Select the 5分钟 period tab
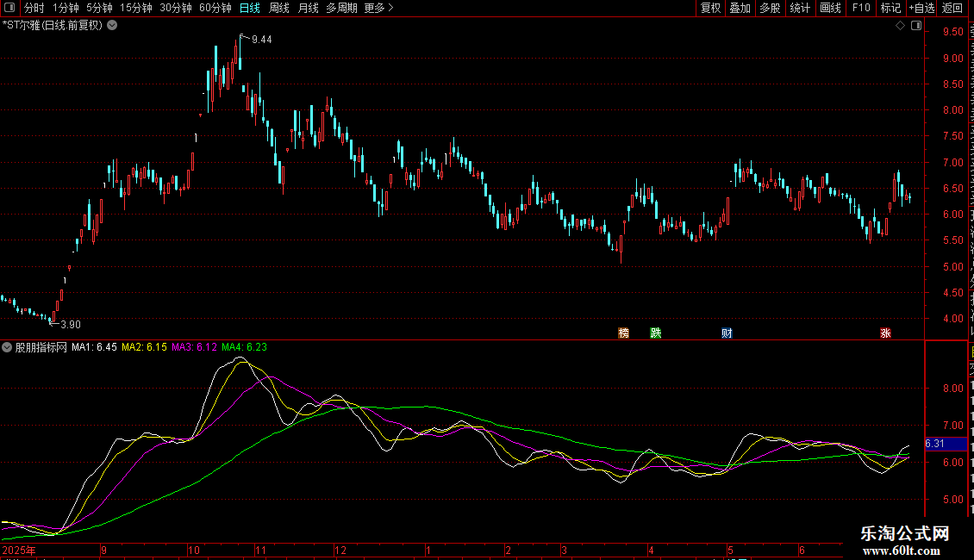Image resolution: width=974 pixels, height=560 pixels. pyautogui.click(x=99, y=8)
